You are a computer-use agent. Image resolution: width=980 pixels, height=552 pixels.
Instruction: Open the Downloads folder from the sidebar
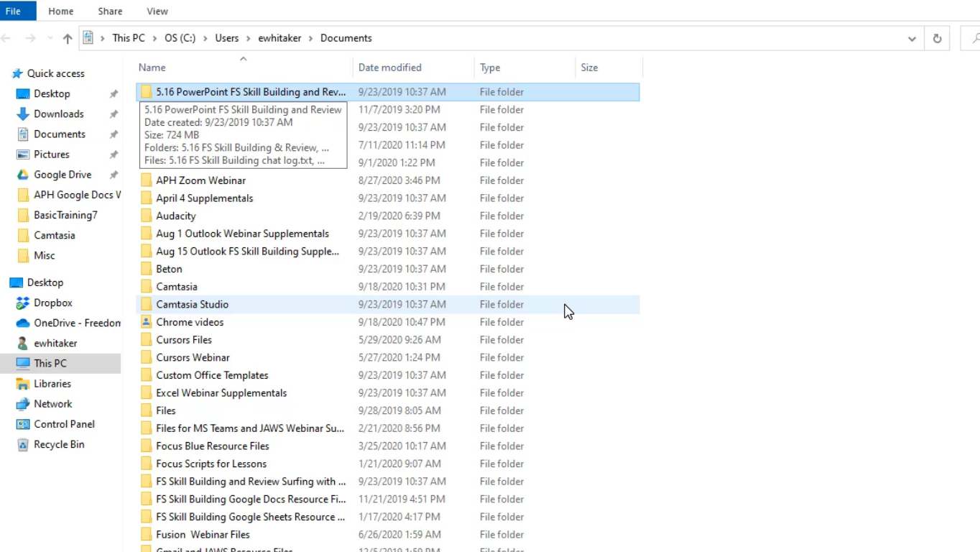pyautogui.click(x=58, y=114)
